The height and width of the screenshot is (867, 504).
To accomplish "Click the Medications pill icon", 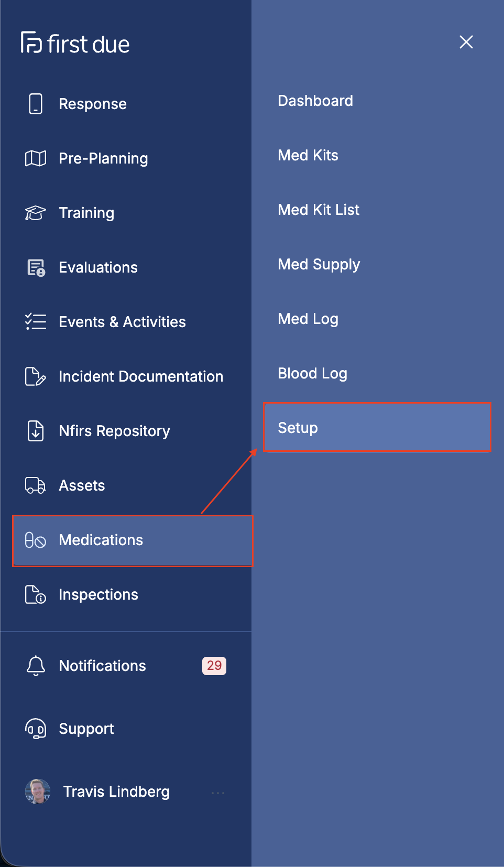I will [36, 540].
